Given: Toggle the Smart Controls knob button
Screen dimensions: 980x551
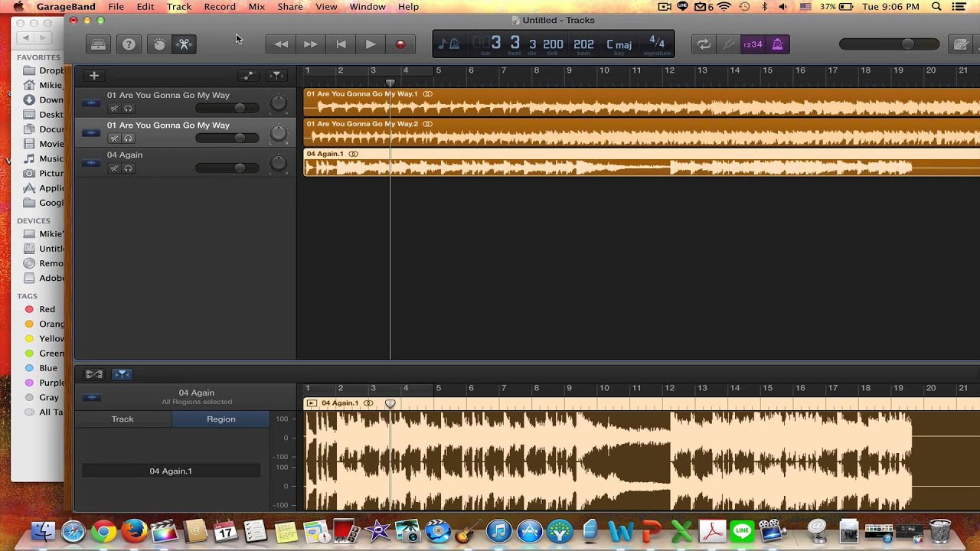Looking at the screenshot, I should coord(159,44).
